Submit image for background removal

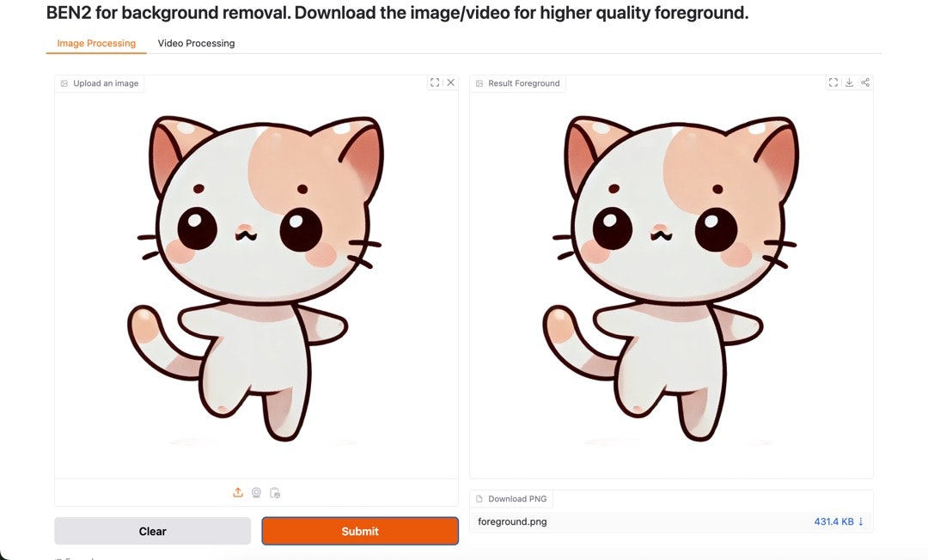point(360,531)
